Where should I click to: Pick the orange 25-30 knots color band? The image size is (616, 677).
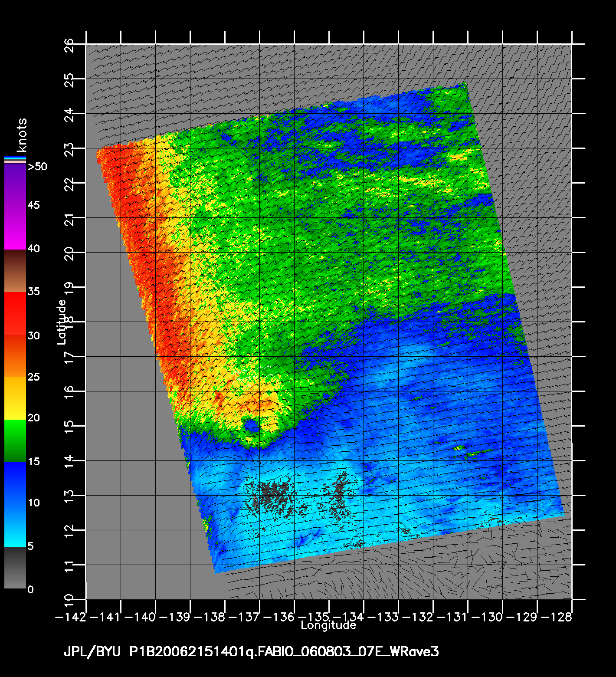coord(15,356)
